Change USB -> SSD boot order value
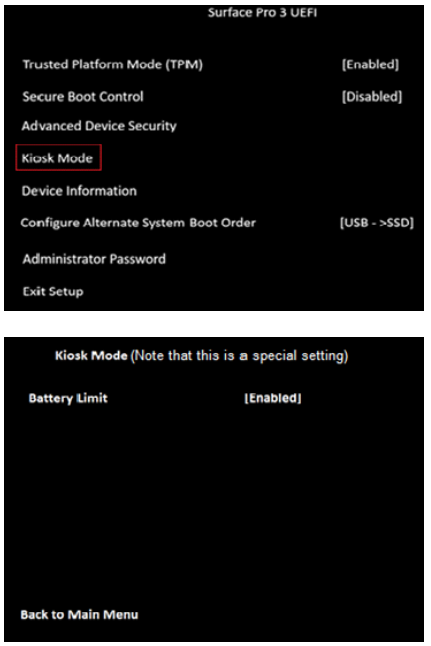Screen dimensions: 431x646 tap(377, 223)
